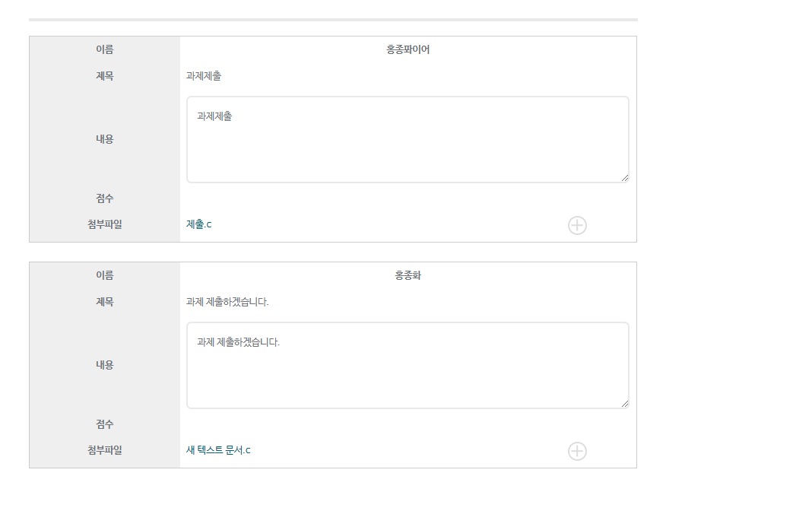Click the resize grip of the first content box
Image resolution: width=812 pixels, height=511 pixels.
(x=626, y=178)
